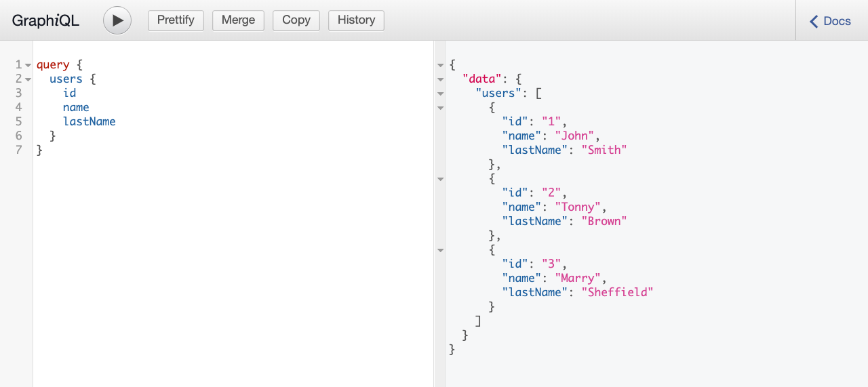The height and width of the screenshot is (387, 868).
Task: Click the "data" key in the result
Action: [x=481, y=79]
